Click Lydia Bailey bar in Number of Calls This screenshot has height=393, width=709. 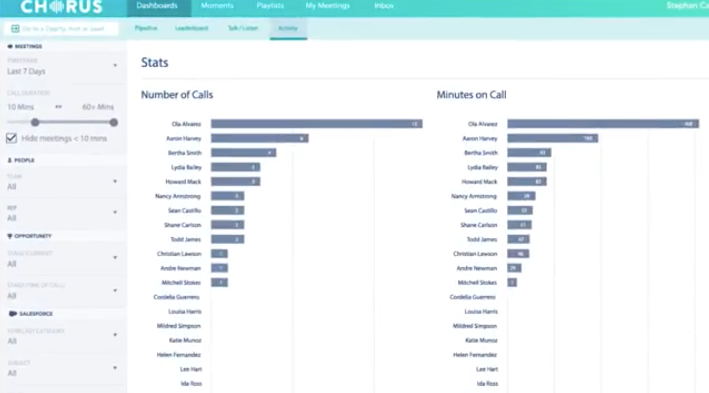click(235, 167)
